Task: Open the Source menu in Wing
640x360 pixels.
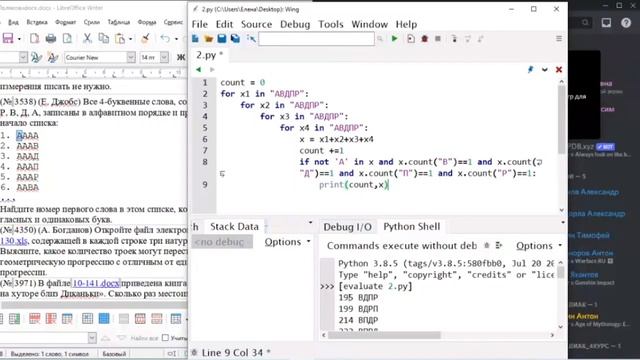Action: click(256, 24)
